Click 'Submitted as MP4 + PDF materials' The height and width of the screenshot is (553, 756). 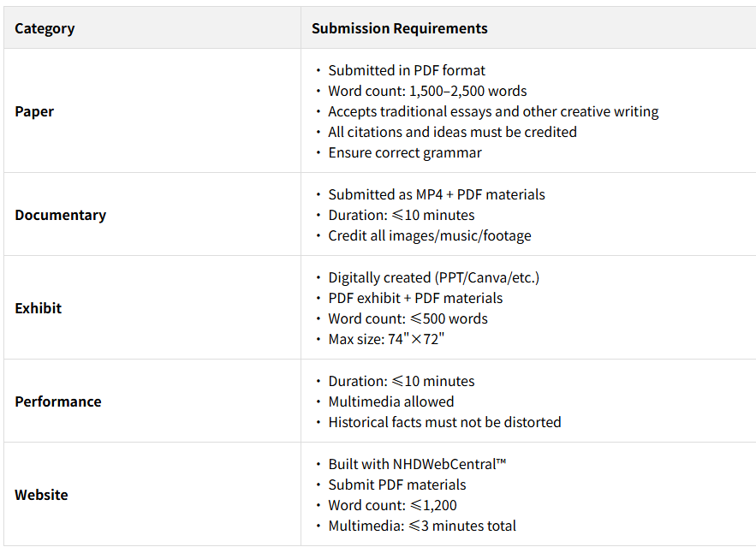pyautogui.click(x=437, y=194)
